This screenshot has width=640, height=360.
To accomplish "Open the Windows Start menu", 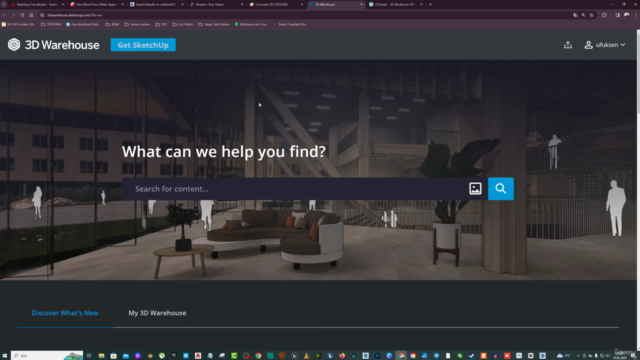I will click(4, 356).
